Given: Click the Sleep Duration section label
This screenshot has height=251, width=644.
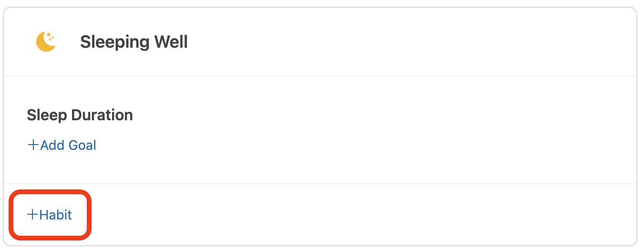Looking at the screenshot, I should [x=80, y=115].
